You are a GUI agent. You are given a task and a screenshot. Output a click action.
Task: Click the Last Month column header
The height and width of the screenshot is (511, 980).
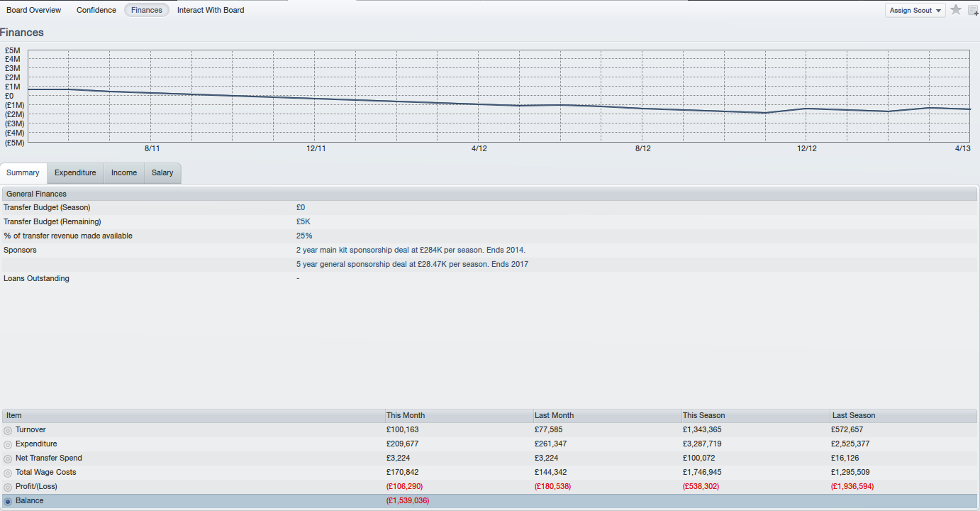coord(555,415)
